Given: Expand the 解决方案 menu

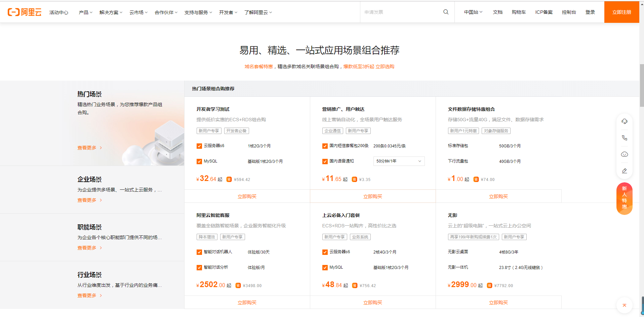Looking at the screenshot, I should [x=111, y=12].
